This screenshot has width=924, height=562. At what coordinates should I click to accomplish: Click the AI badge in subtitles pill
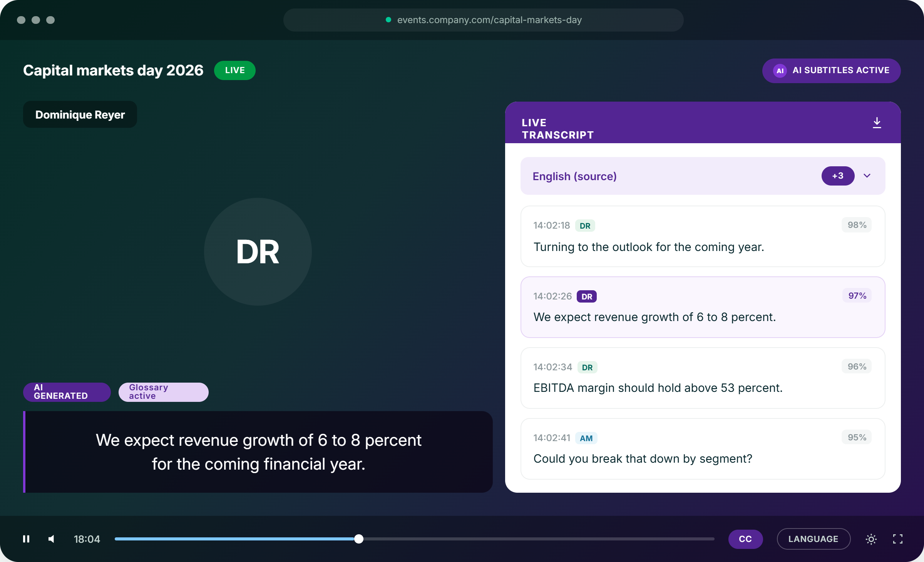point(780,71)
